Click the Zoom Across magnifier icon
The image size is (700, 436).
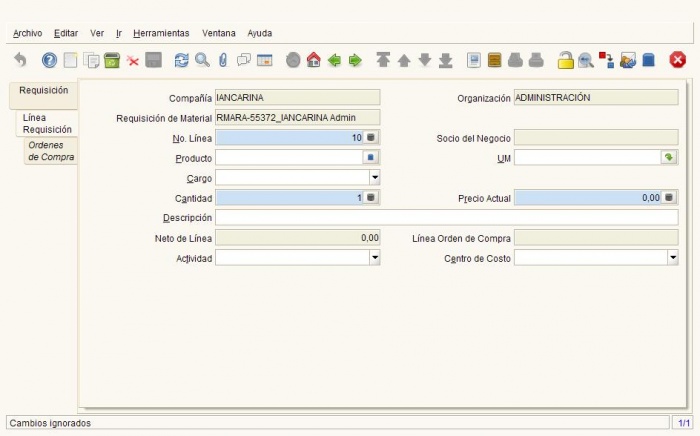586,60
